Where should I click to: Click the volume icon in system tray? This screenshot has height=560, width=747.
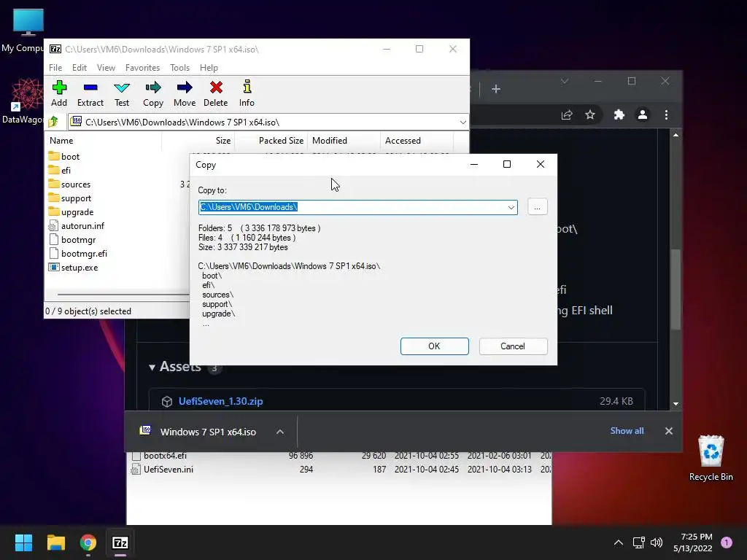coord(657,542)
